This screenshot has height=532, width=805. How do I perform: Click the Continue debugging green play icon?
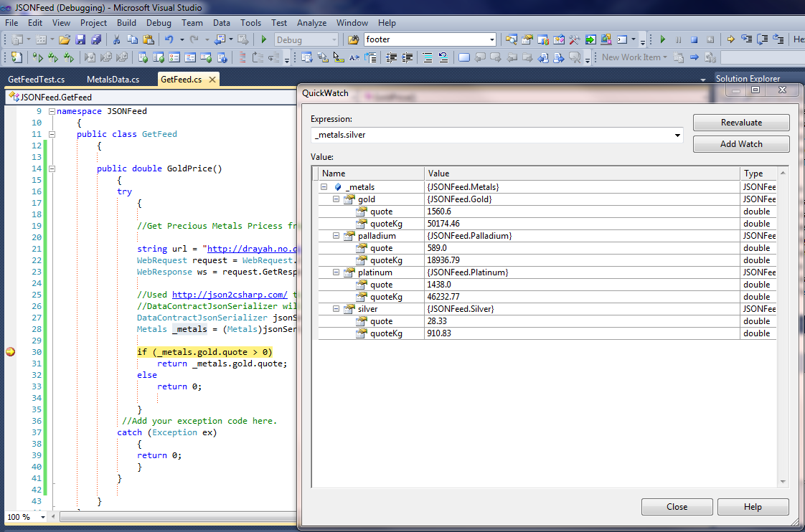pos(663,39)
